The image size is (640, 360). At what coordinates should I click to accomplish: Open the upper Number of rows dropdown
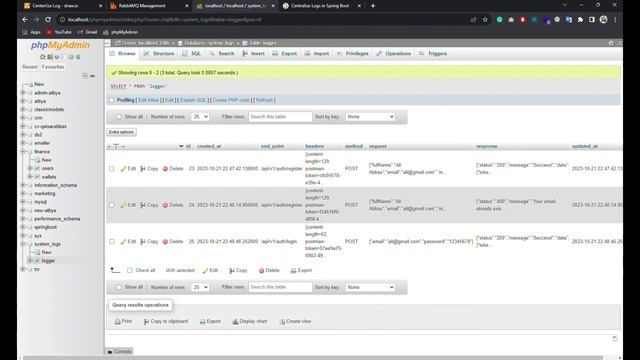pos(200,117)
